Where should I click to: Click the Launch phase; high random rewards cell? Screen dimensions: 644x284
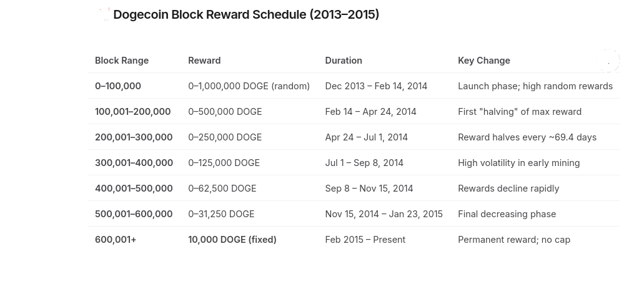click(x=535, y=86)
